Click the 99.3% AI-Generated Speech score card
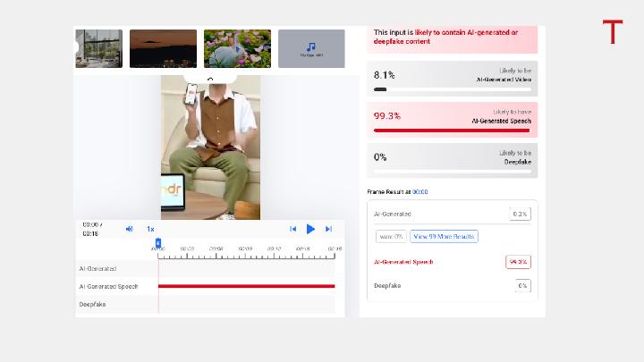Viewport: 644px width, 362px height. click(x=453, y=120)
